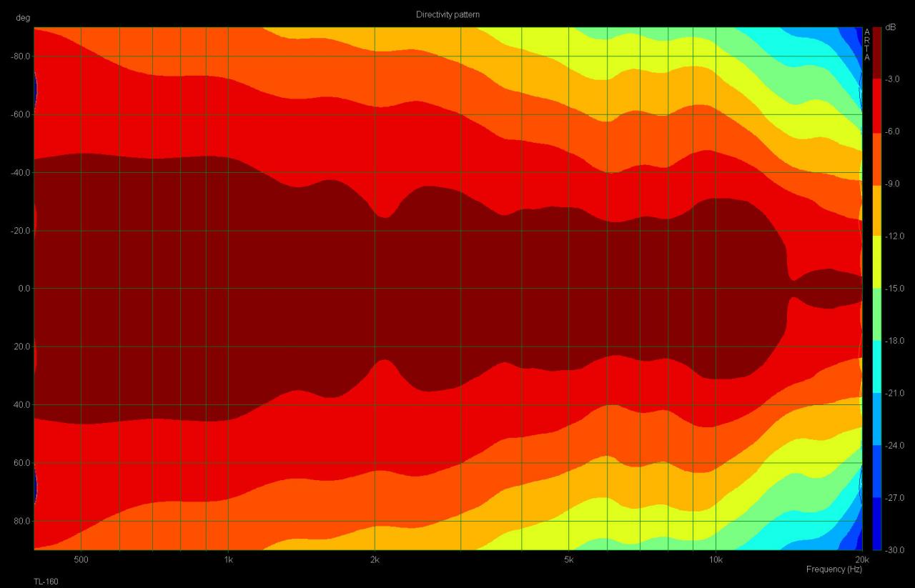Screen dimensions: 915x588
Task: Select the 5k frequency axis tick label
Action: click(568, 559)
